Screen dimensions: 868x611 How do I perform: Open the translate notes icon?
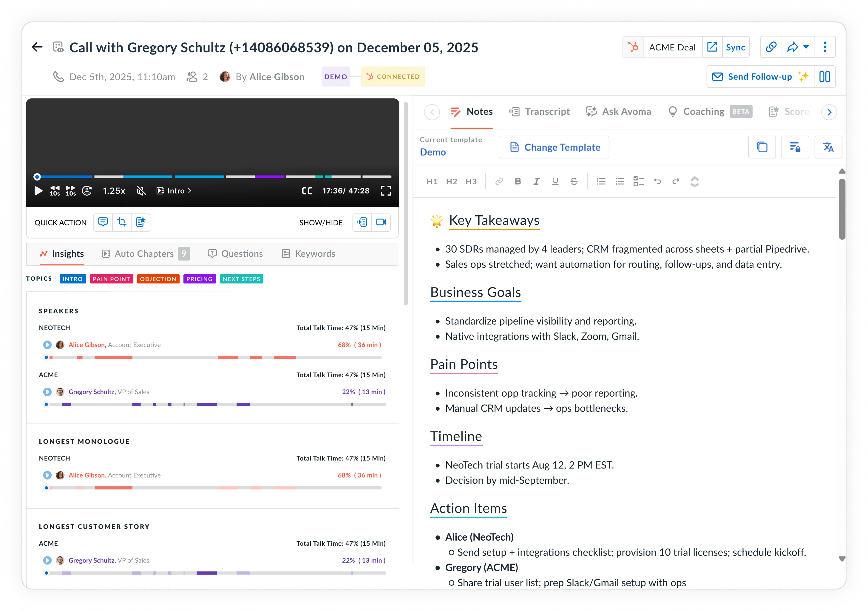click(x=828, y=147)
